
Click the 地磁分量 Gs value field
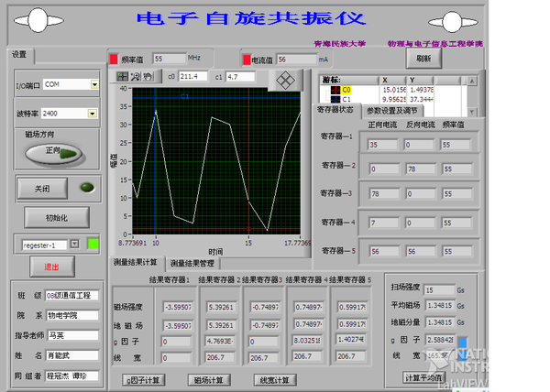(439, 322)
